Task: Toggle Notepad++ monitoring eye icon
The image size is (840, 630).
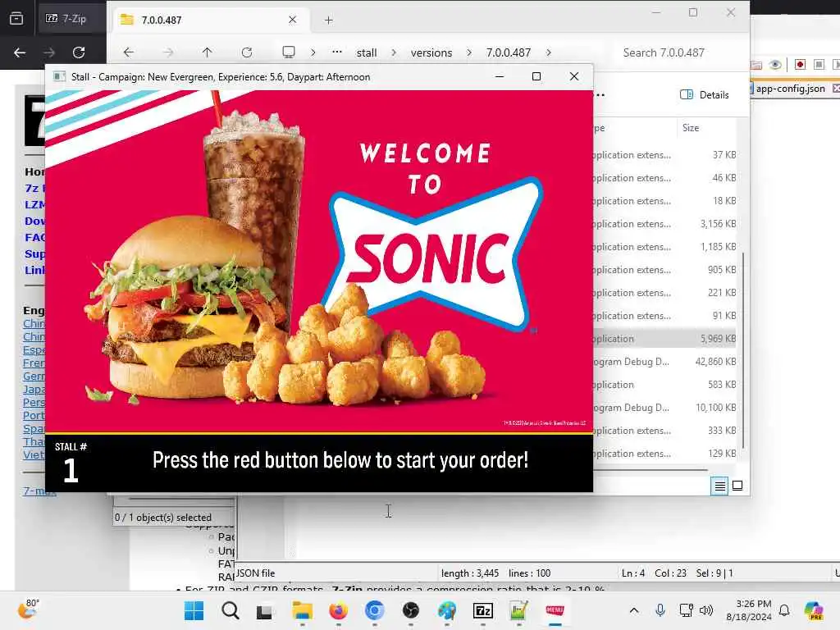Action: 774,65
